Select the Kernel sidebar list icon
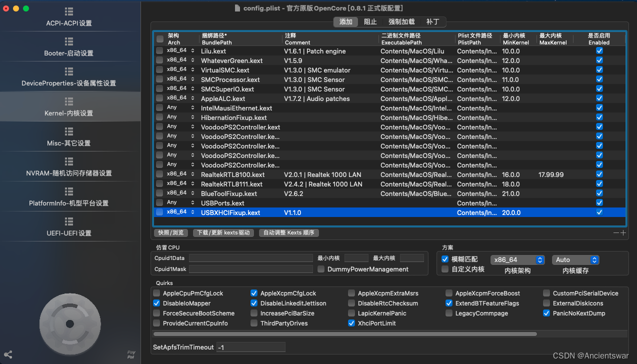 coord(69,102)
